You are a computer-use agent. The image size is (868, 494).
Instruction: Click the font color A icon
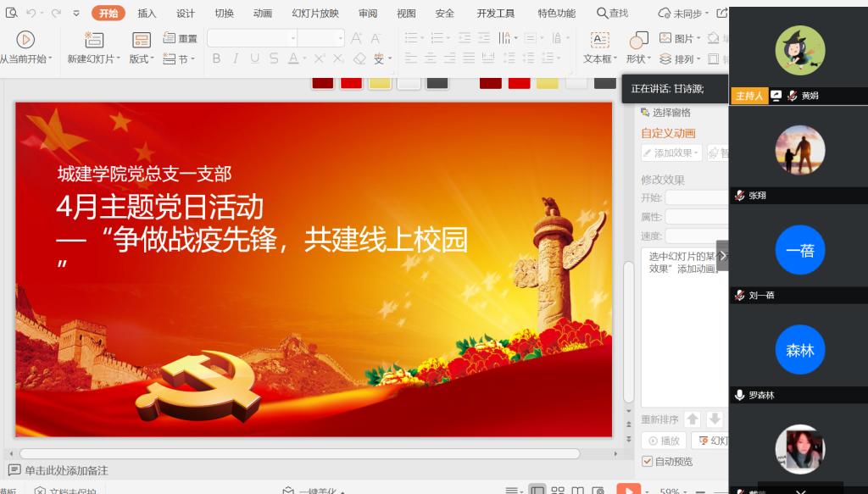click(293, 58)
